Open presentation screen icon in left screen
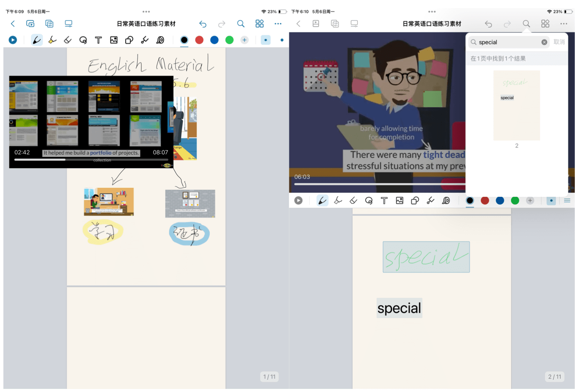This screenshot has height=392, width=577. 68,24
